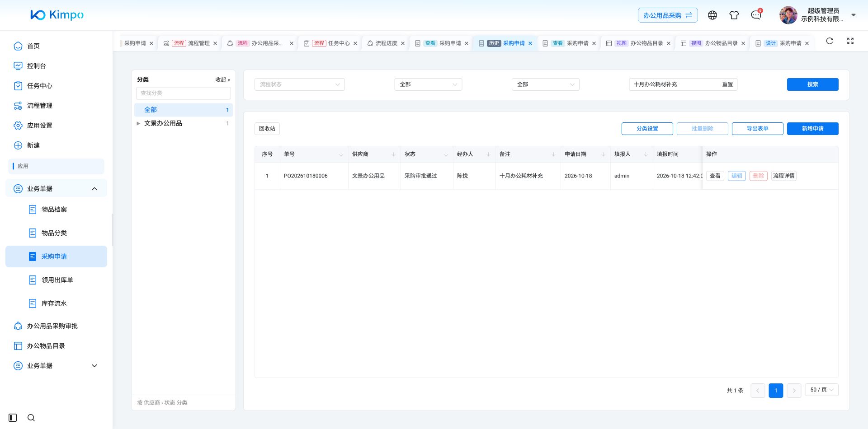Collapse sidebar with the panel icon
The width and height of the screenshot is (868, 429).
[13, 418]
